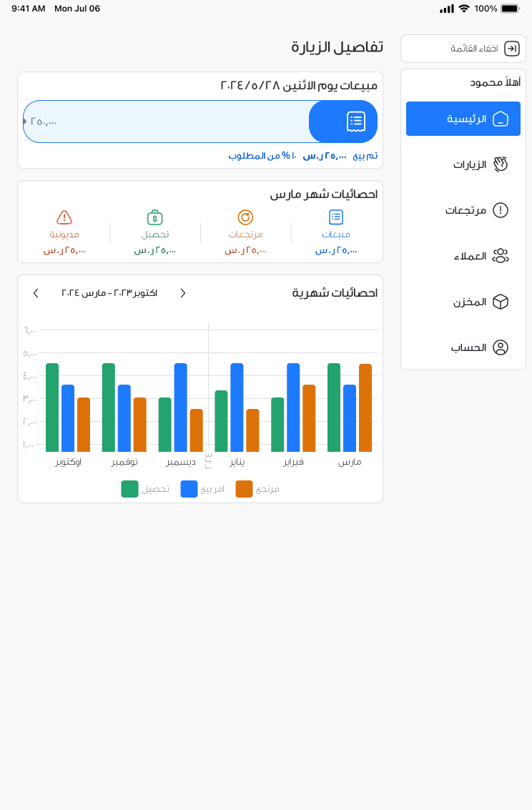Click the time 9:41 AM in status bar
The image size is (532, 810).
pyautogui.click(x=29, y=9)
